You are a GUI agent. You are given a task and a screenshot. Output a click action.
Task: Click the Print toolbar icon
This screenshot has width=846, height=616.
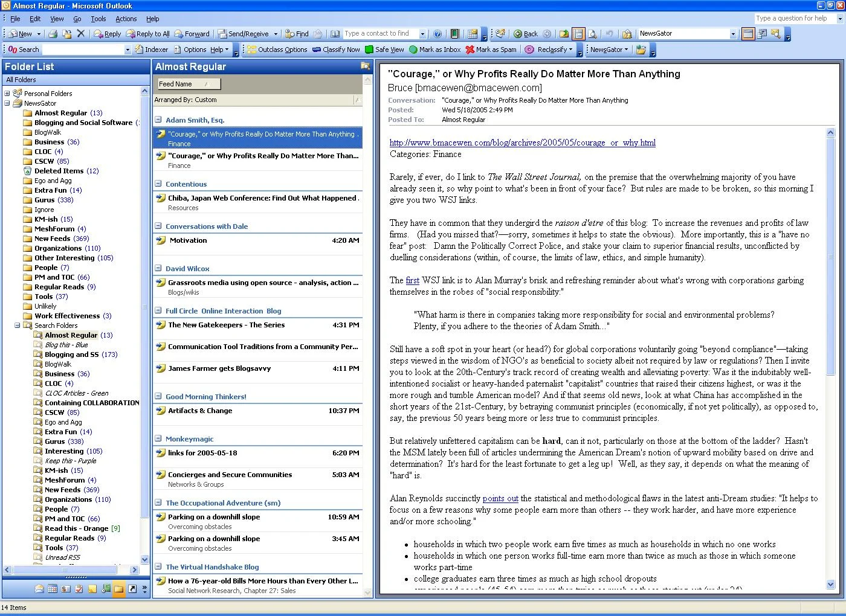point(53,34)
